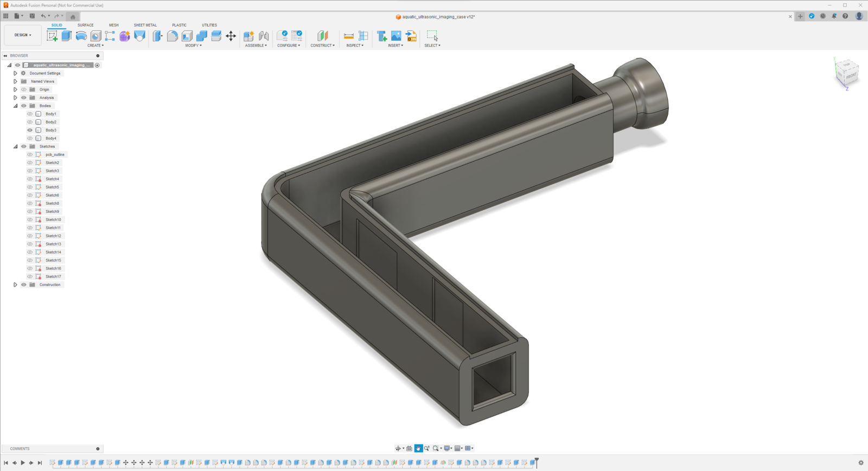This screenshot has height=471, width=868.
Task: Click the Insert Decal image icon
Action: pos(396,36)
